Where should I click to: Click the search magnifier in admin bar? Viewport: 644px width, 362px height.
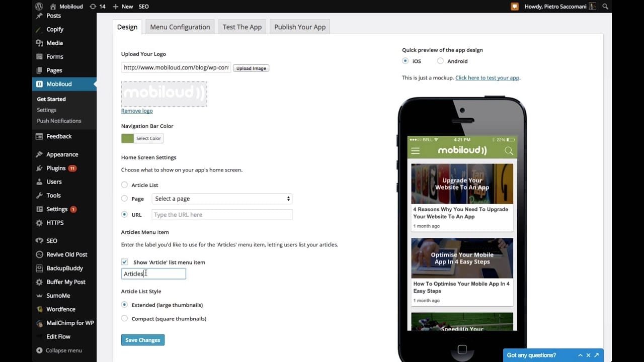click(x=605, y=7)
